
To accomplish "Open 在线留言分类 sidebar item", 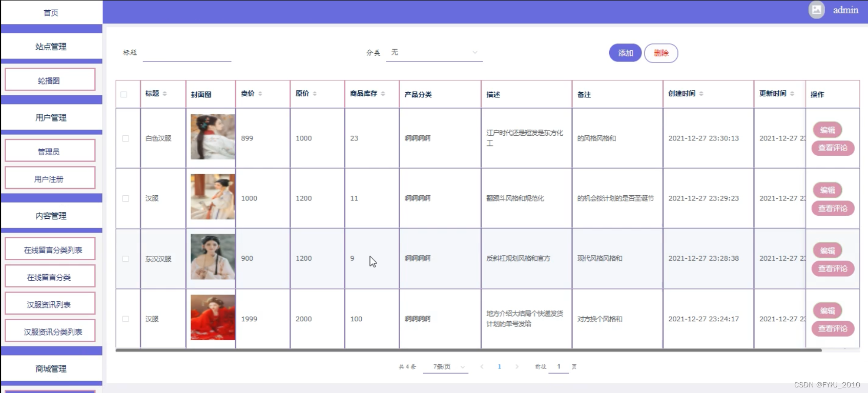I will [50, 277].
